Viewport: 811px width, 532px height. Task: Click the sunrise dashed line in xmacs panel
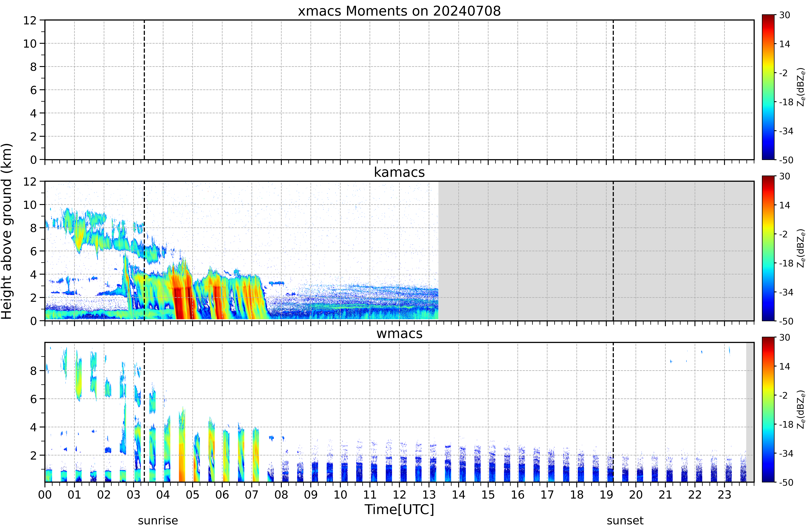point(144,90)
